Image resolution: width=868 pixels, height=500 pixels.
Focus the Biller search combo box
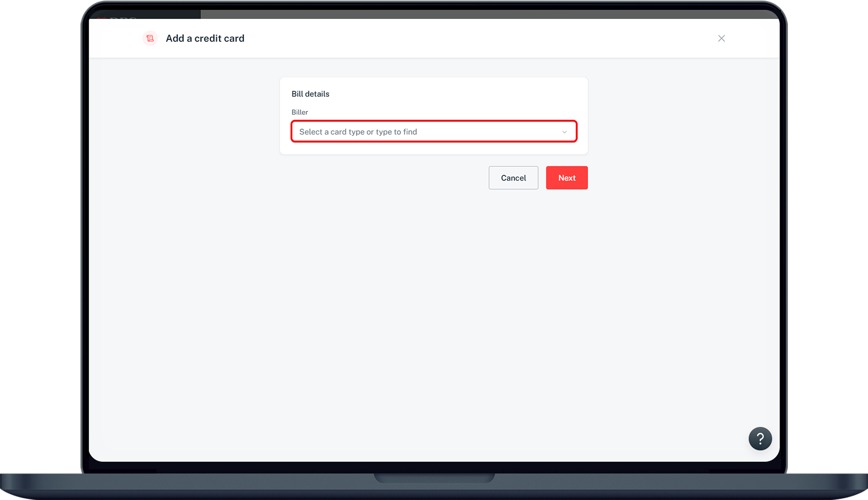(x=433, y=132)
